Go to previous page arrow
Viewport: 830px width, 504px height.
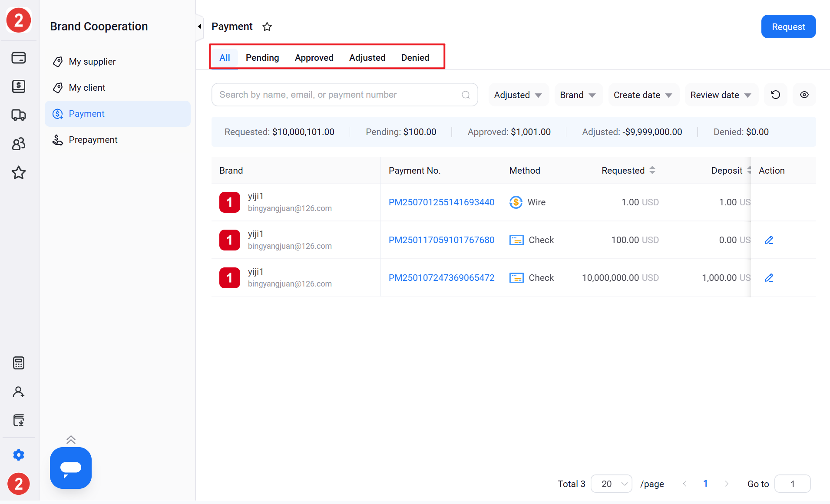685,484
